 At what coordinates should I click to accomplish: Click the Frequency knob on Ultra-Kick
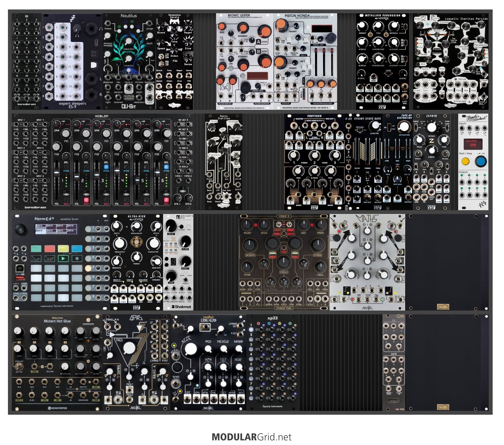point(120,244)
